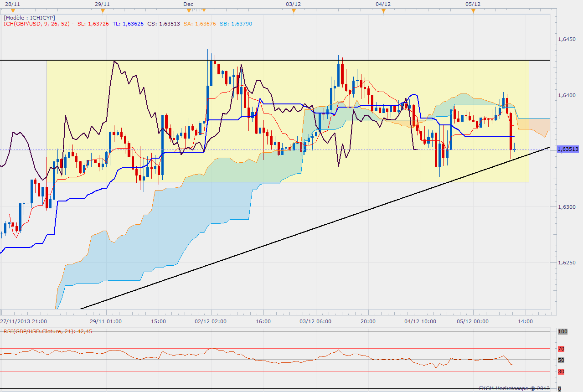Click the red RSI 30 level tag
The image size is (583, 392).
pos(562,371)
